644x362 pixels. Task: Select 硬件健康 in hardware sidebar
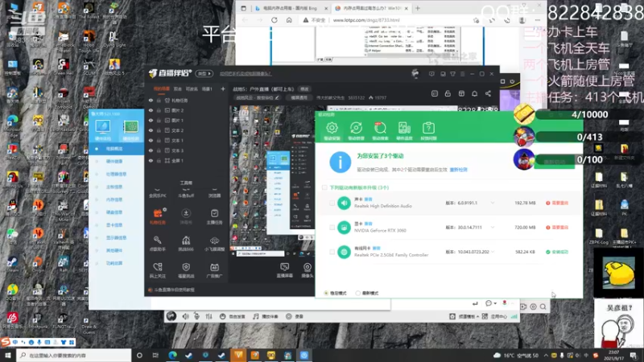point(117,162)
